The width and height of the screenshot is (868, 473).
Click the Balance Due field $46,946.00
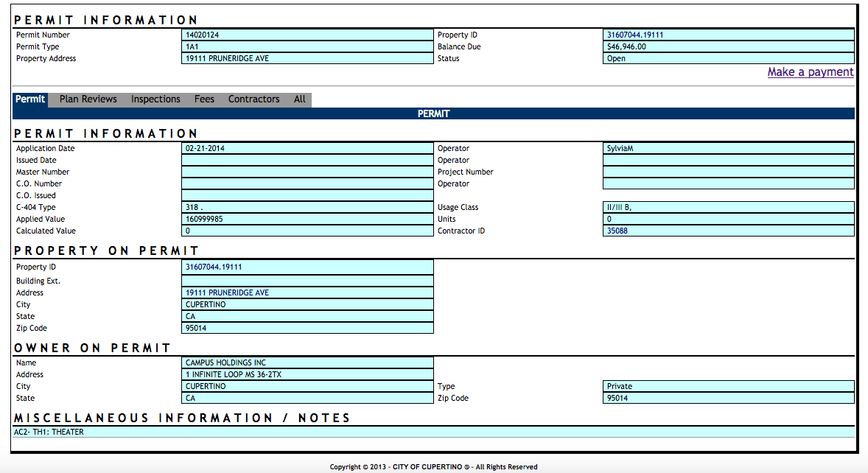pos(729,46)
